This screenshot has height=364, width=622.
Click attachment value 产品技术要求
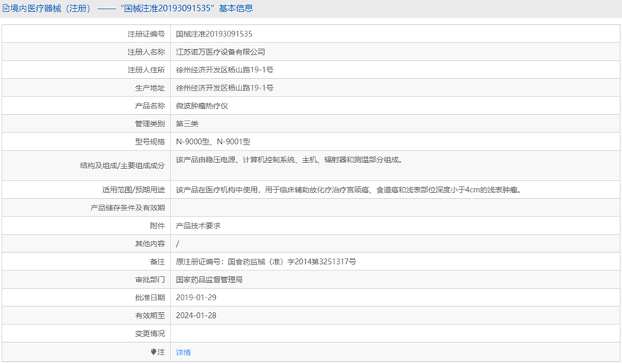pos(198,226)
